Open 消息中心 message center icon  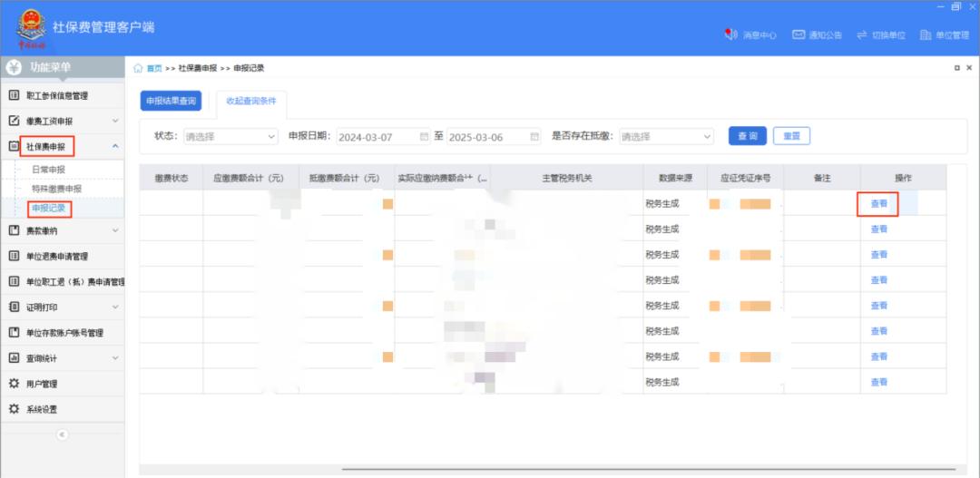coord(730,34)
